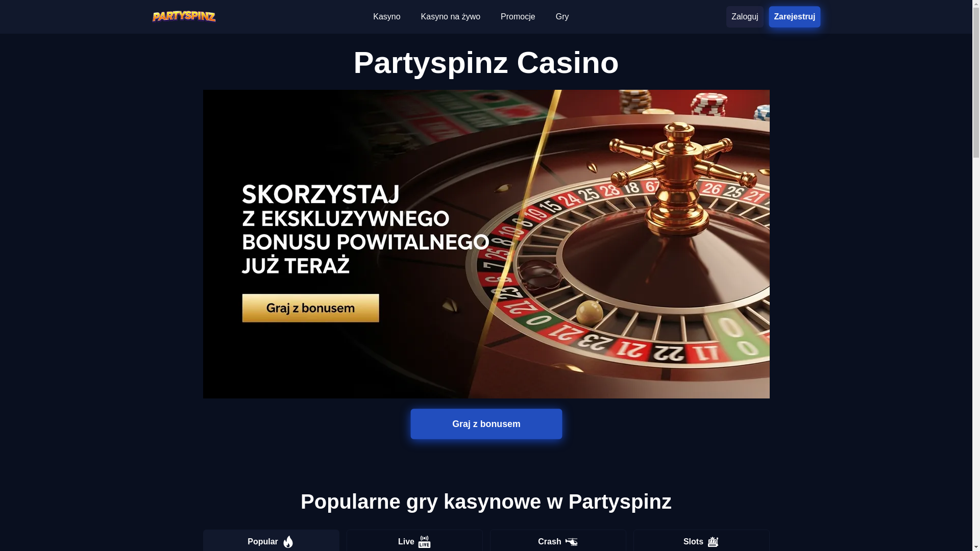This screenshot has height=551, width=980.
Task: Click the page vertical scrollbar
Action: [976, 275]
